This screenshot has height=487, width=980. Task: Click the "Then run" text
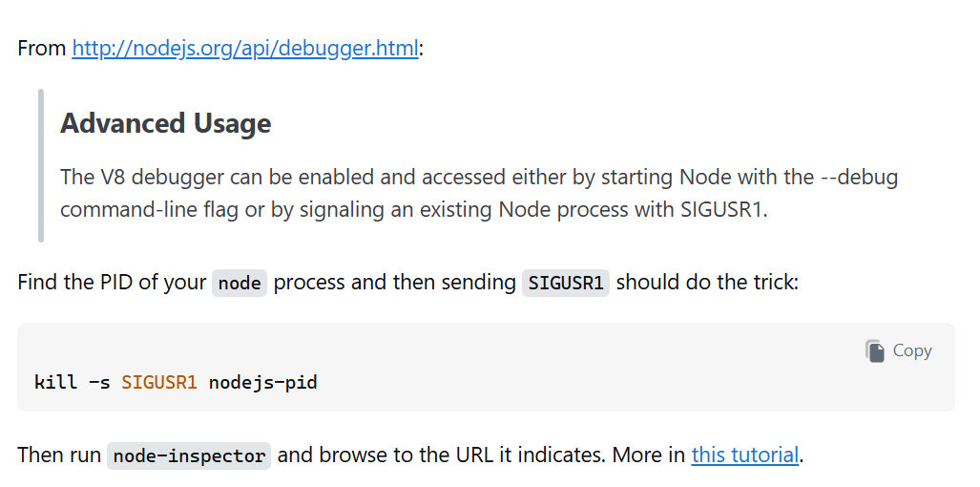tap(59, 455)
